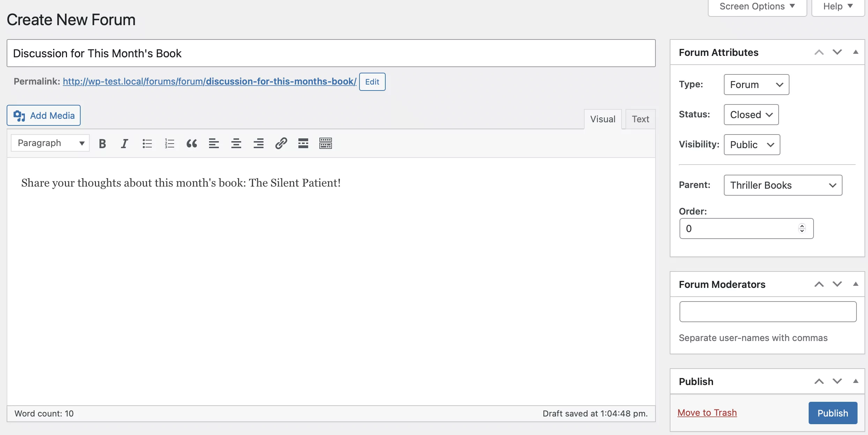Screen dimensions: 868x435
Task: Toggle the toolbar kitchen sink
Action: tap(326, 143)
